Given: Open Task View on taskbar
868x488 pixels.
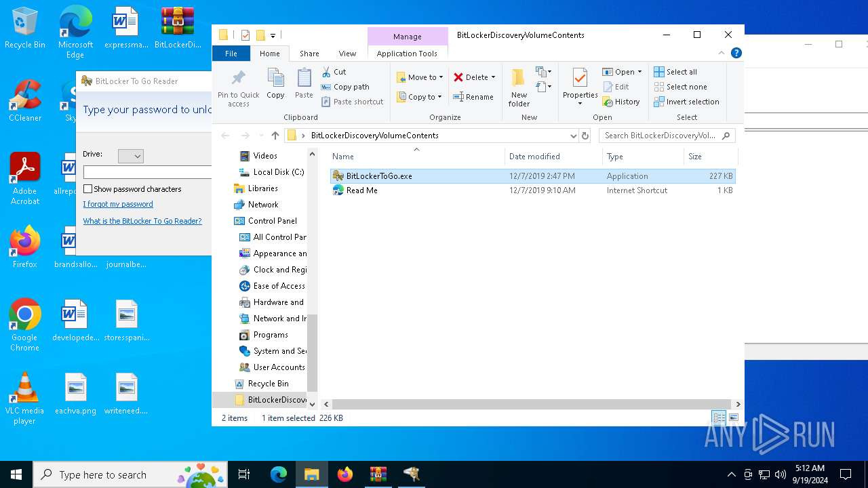Looking at the screenshot, I should tap(244, 474).
